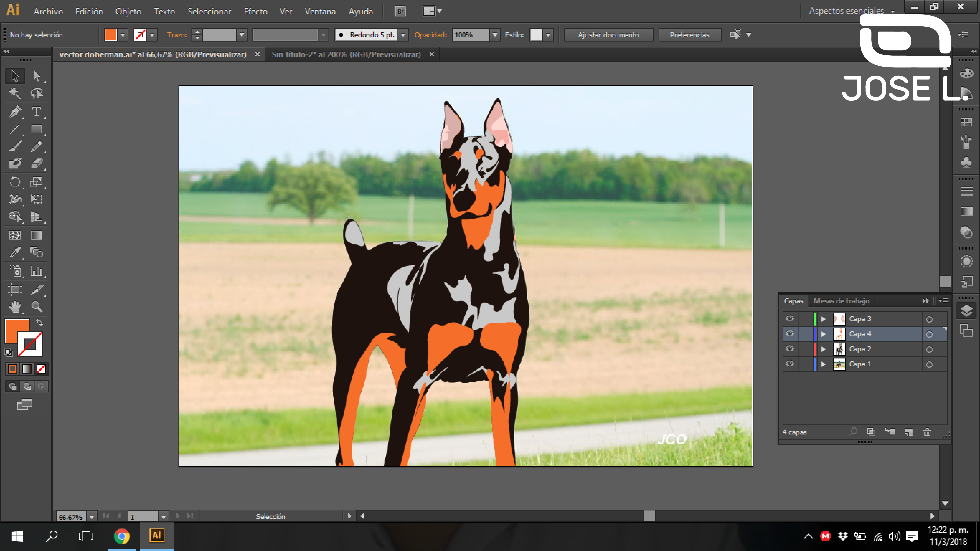The image size is (980, 551).
Task: Select the Artboard tool
Action: 15,290
